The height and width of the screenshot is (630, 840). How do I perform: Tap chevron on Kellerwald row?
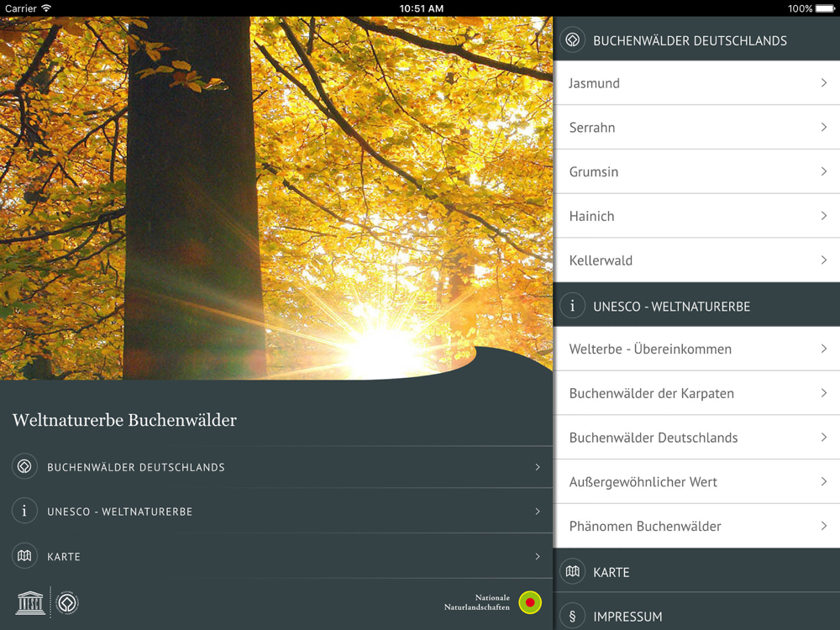pyautogui.click(x=824, y=260)
